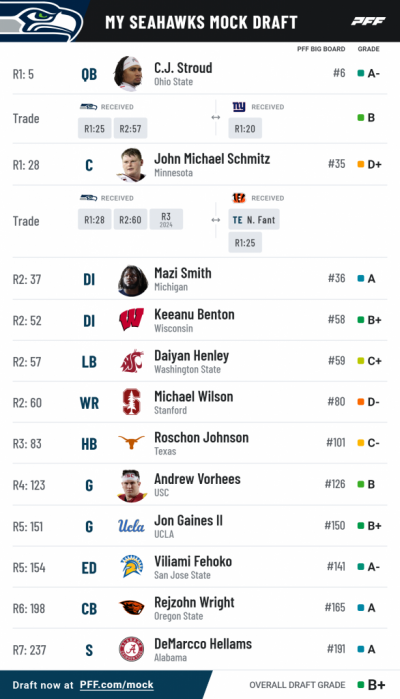Click the Wisconsin logo beside Keeanu Benton

tap(132, 320)
